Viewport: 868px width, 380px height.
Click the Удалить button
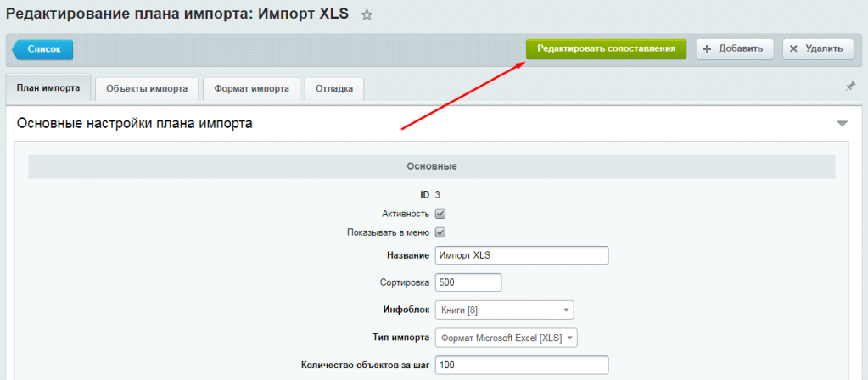[x=817, y=48]
